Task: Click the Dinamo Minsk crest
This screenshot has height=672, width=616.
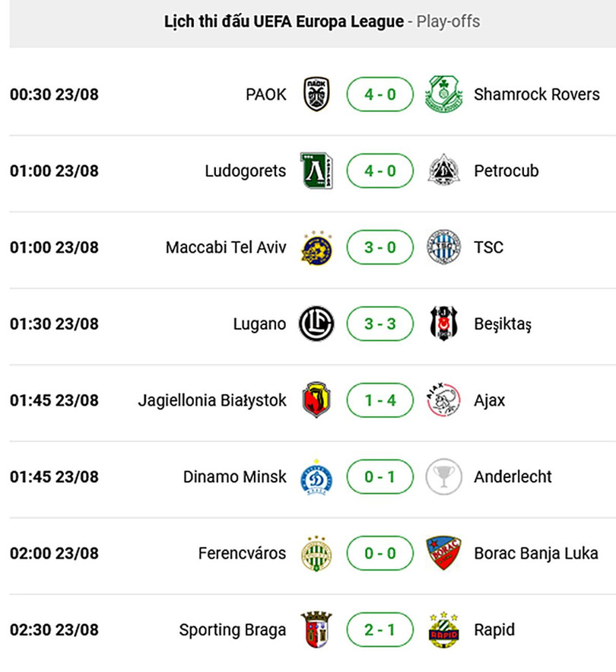Action: [x=316, y=477]
